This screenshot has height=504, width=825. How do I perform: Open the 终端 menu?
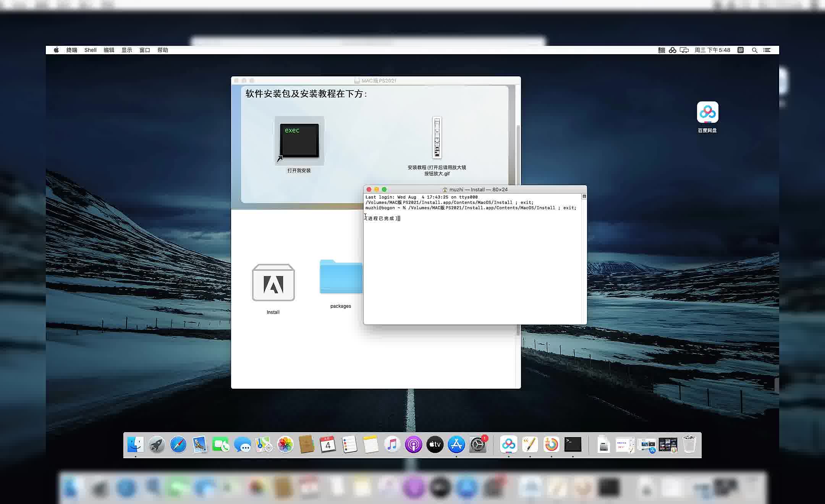pos(72,50)
